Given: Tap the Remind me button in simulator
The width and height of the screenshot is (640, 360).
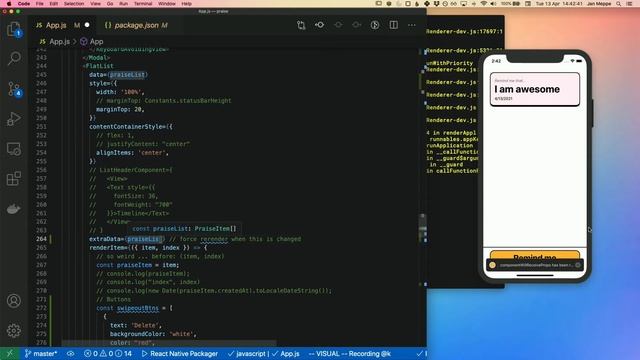Looking at the screenshot, I should point(535,255).
